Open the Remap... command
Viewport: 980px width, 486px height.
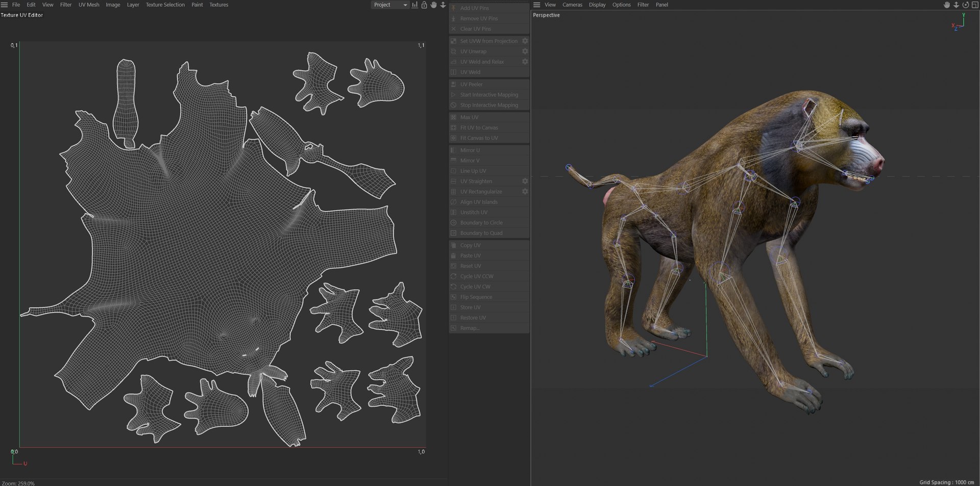(x=489, y=328)
